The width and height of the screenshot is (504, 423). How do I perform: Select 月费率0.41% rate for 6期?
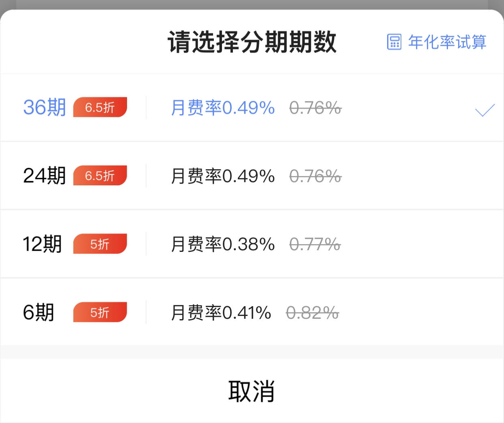pyautogui.click(x=221, y=313)
